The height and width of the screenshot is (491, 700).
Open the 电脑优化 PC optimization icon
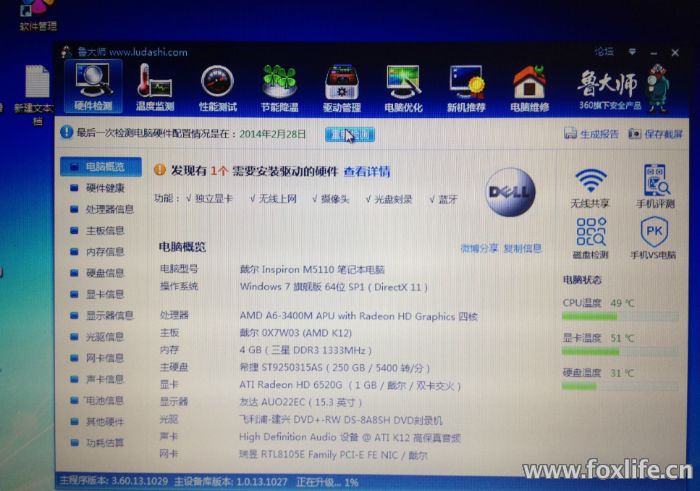pyautogui.click(x=404, y=86)
